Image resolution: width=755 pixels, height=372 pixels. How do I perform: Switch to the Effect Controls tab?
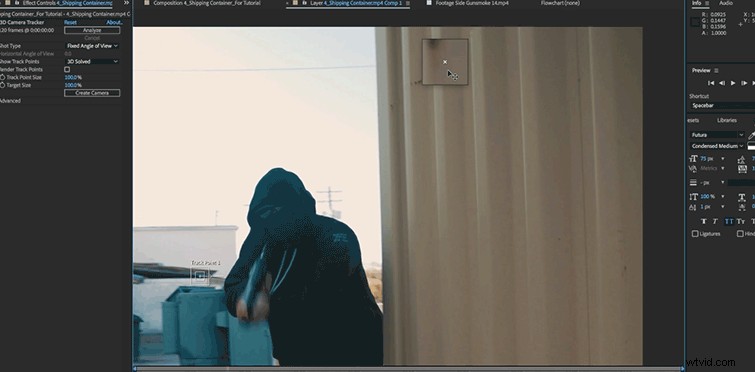tap(66, 3)
